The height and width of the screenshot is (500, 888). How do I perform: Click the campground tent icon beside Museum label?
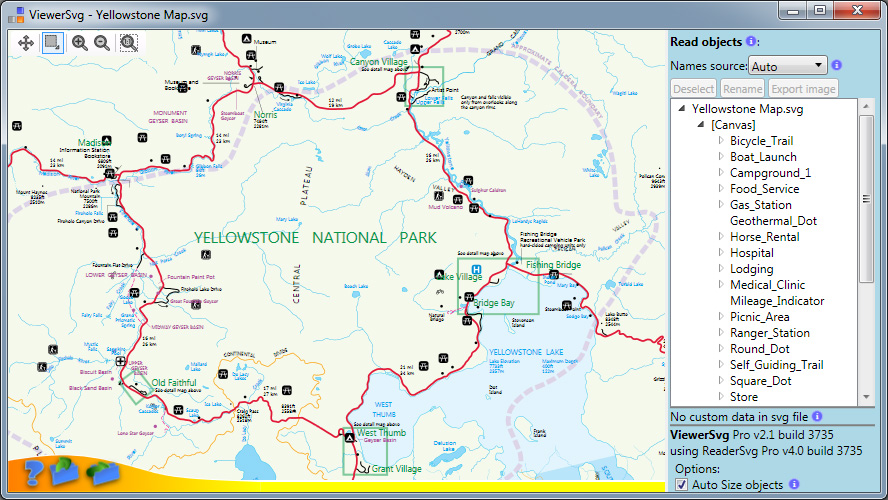[x=246, y=39]
